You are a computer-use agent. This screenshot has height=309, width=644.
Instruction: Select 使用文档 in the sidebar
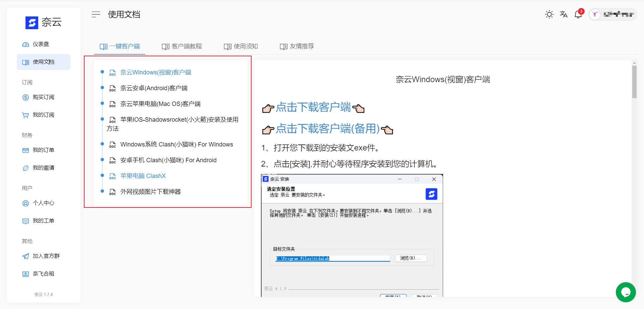tap(44, 62)
